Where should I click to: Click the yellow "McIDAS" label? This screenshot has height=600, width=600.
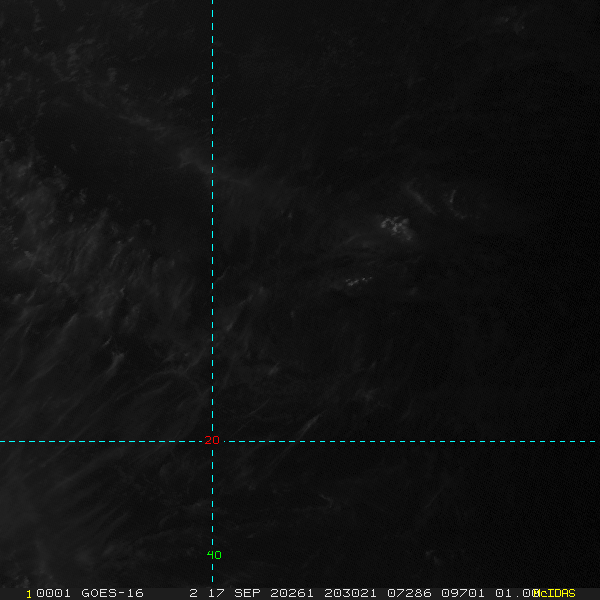[x=554, y=593]
